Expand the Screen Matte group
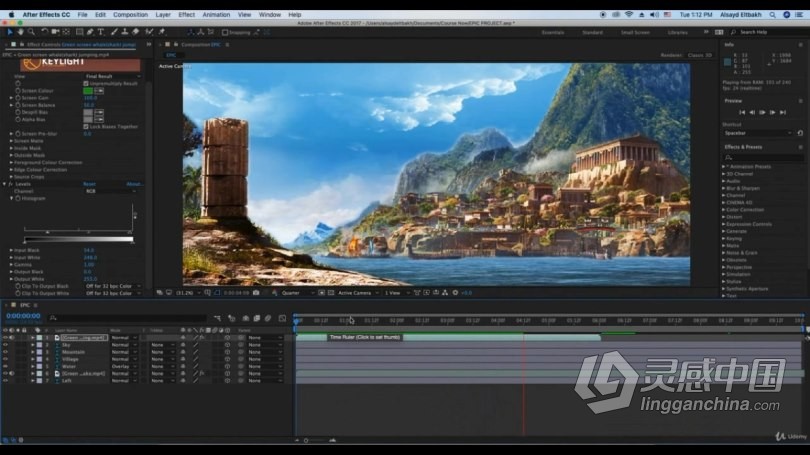The width and height of the screenshot is (810, 455). coord(11,141)
